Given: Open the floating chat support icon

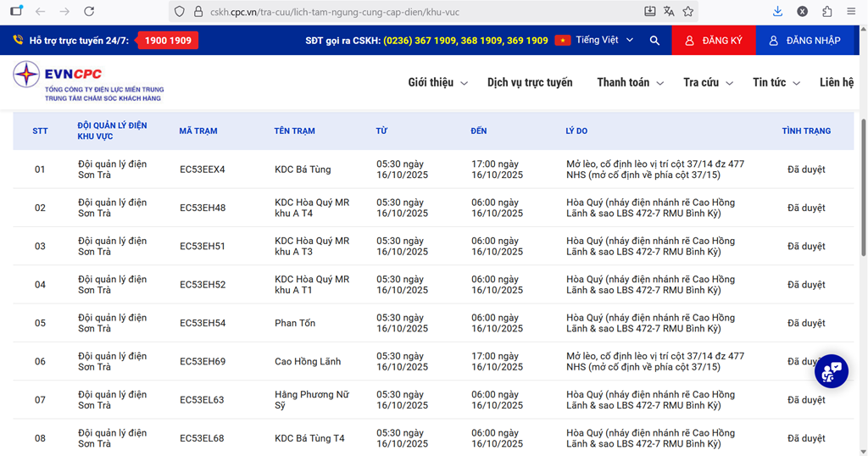Looking at the screenshot, I should pos(831,371).
